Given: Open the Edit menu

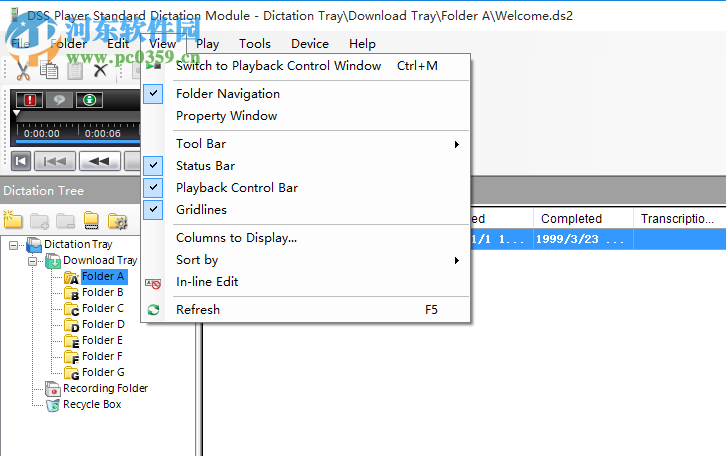Looking at the screenshot, I should click(118, 44).
